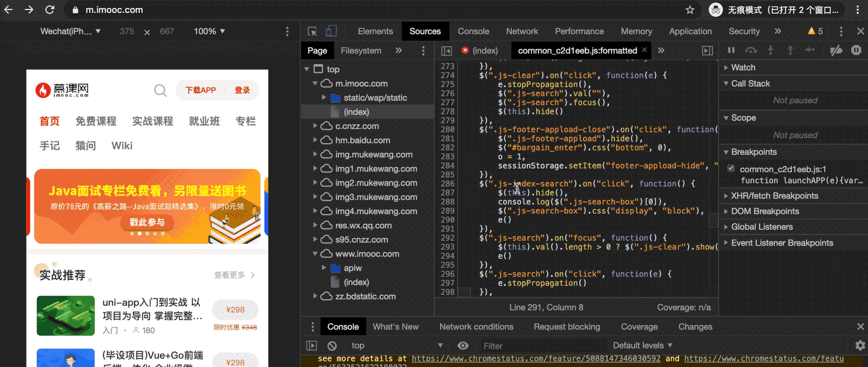The image size is (868, 367).
Task: Expand static/wap/static folder
Action: click(324, 98)
